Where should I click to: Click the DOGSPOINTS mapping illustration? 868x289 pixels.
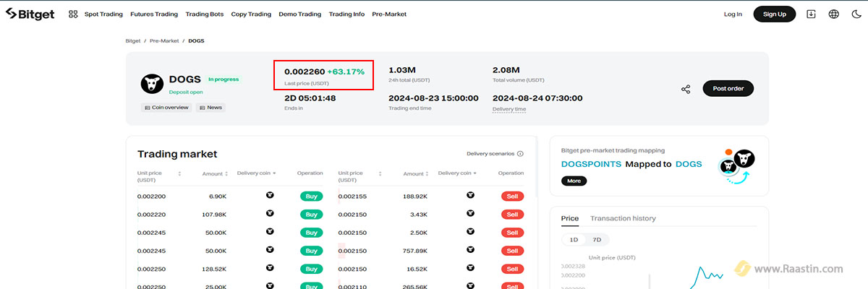click(x=737, y=168)
